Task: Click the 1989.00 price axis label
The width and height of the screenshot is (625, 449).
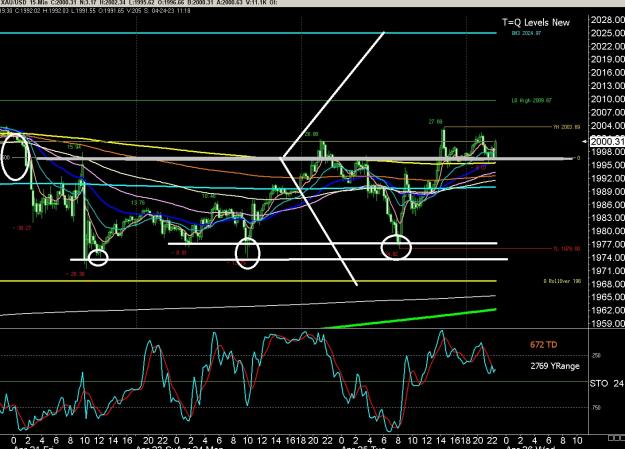Action: pyautogui.click(x=607, y=191)
